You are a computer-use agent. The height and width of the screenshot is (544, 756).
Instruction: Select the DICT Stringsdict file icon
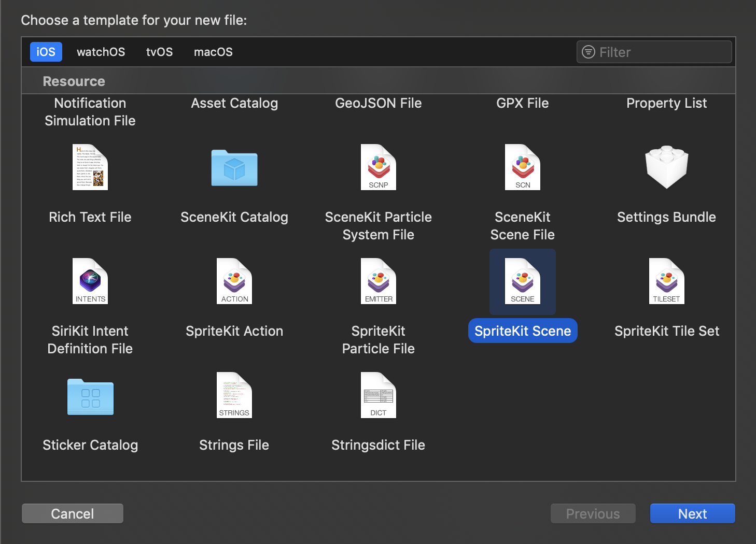[x=379, y=395]
